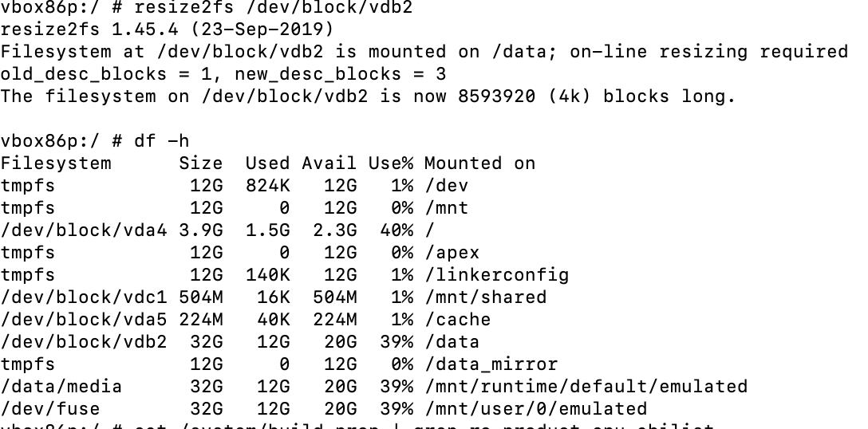Click the 824K used value for /dev
The width and height of the screenshot is (868, 429).
(x=267, y=186)
